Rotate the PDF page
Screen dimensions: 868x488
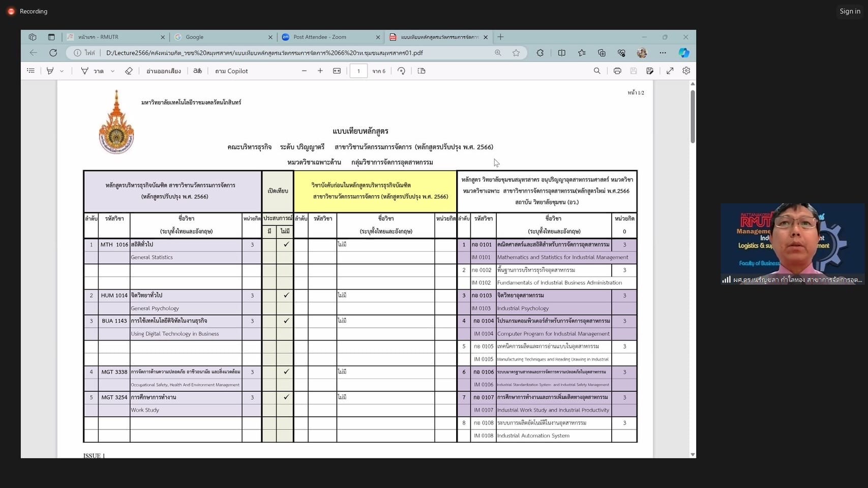pyautogui.click(x=401, y=71)
